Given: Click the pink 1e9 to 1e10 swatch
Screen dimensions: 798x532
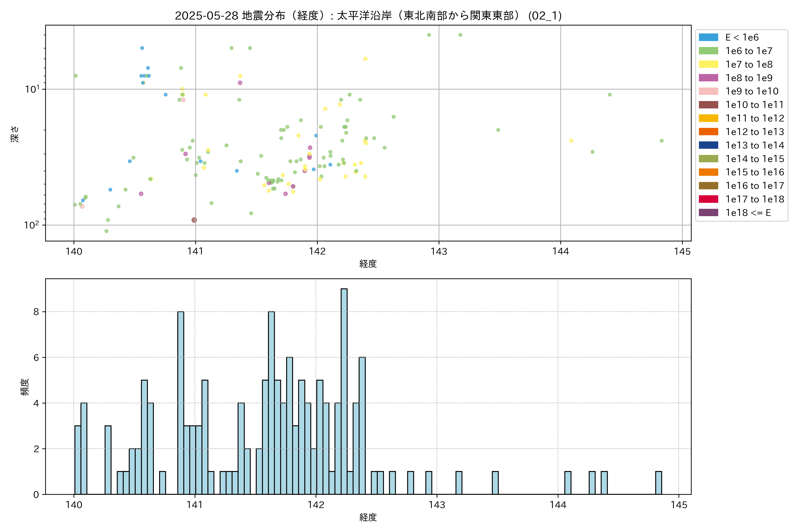Looking at the screenshot, I should (708, 91).
